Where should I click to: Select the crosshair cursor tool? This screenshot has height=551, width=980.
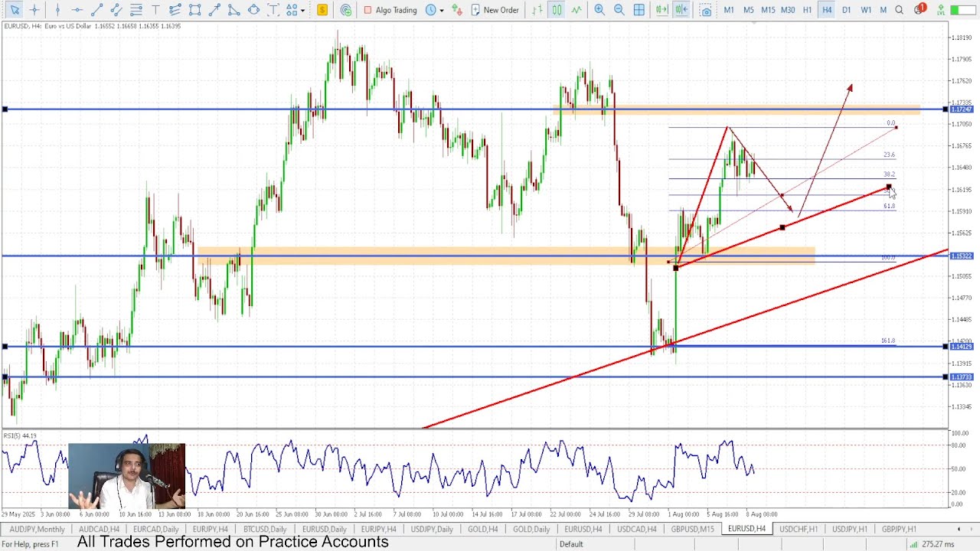(34, 10)
